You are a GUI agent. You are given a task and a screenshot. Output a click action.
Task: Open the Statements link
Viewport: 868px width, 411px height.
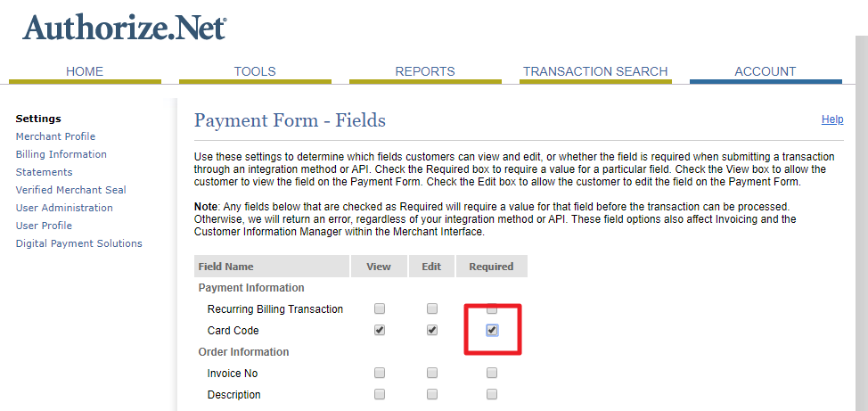[44, 172]
